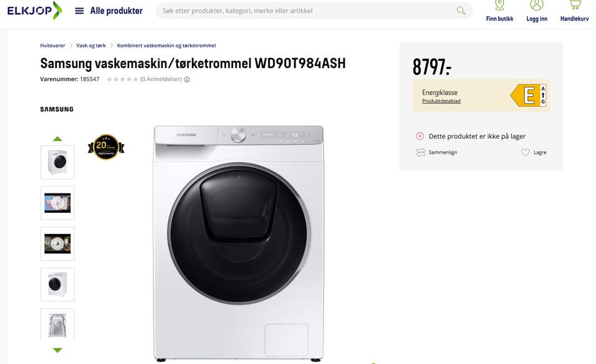The height and width of the screenshot is (364, 596).
Task: Open Logg inn user account icon
Action: 536,11
